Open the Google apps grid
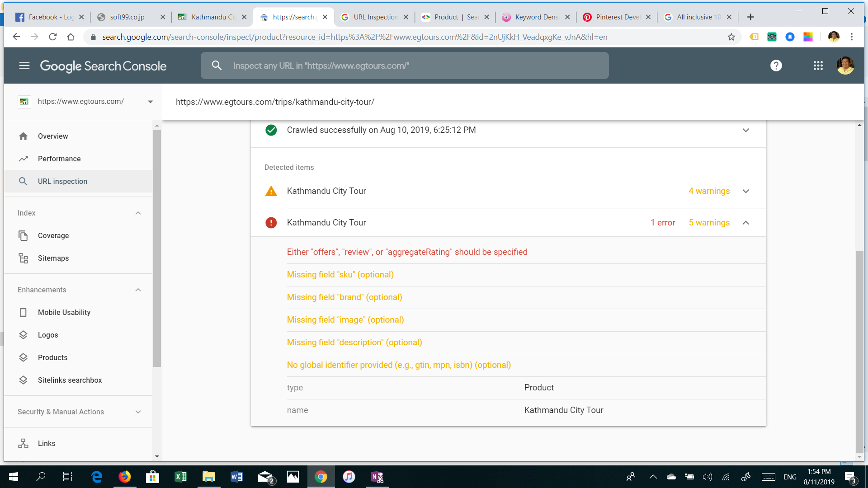Image resolution: width=868 pixels, height=488 pixels. click(x=818, y=66)
